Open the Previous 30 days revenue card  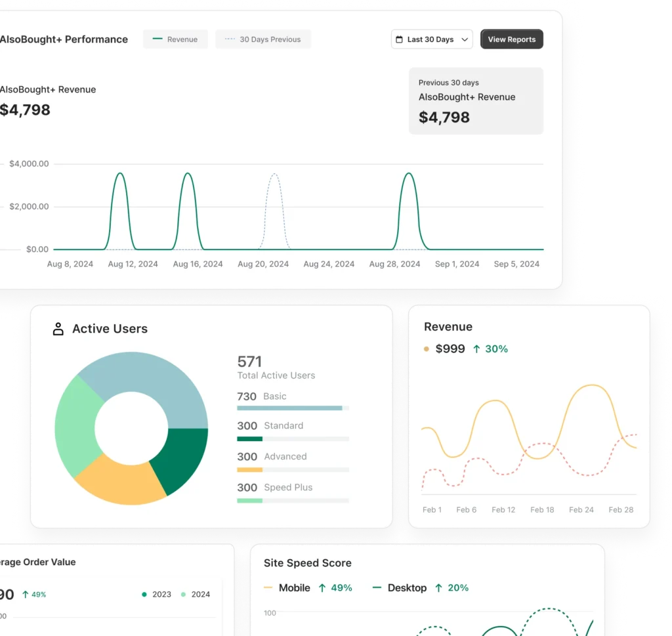click(x=476, y=101)
